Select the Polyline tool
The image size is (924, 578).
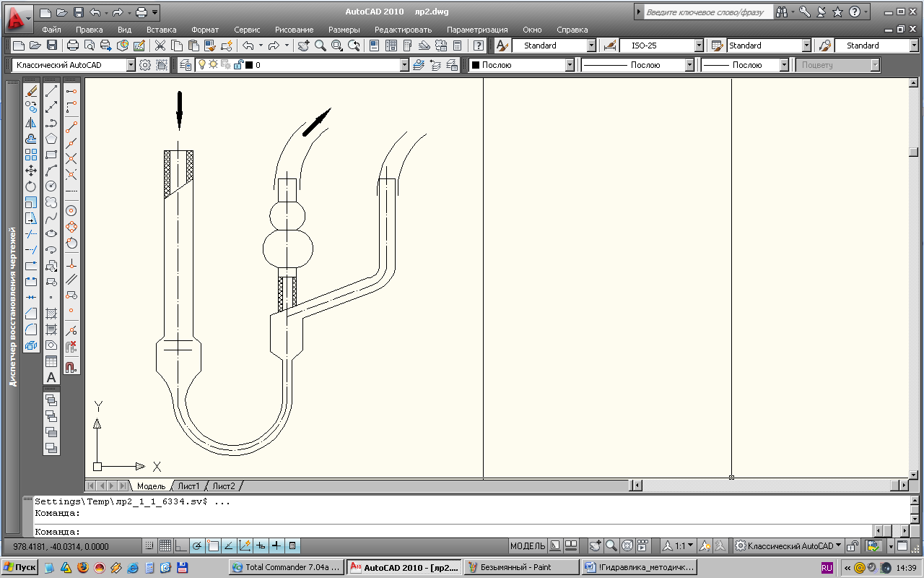pyautogui.click(x=51, y=123)
